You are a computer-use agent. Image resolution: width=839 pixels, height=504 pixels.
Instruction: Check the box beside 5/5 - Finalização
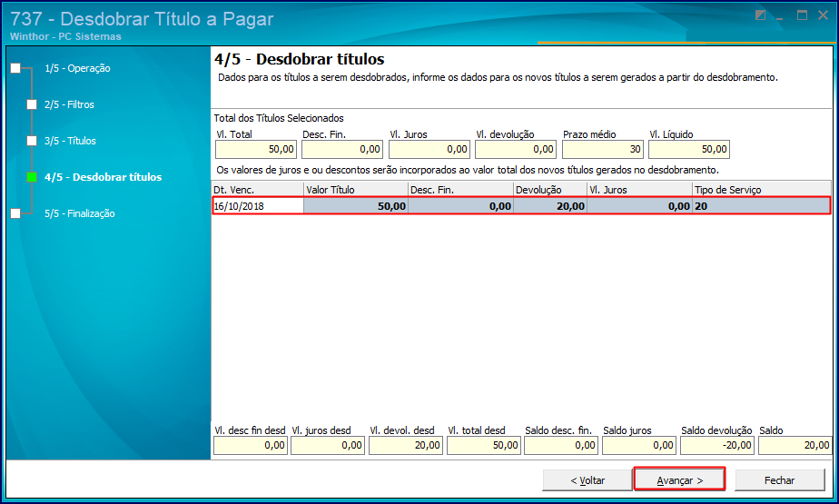(x=15, y=213)
